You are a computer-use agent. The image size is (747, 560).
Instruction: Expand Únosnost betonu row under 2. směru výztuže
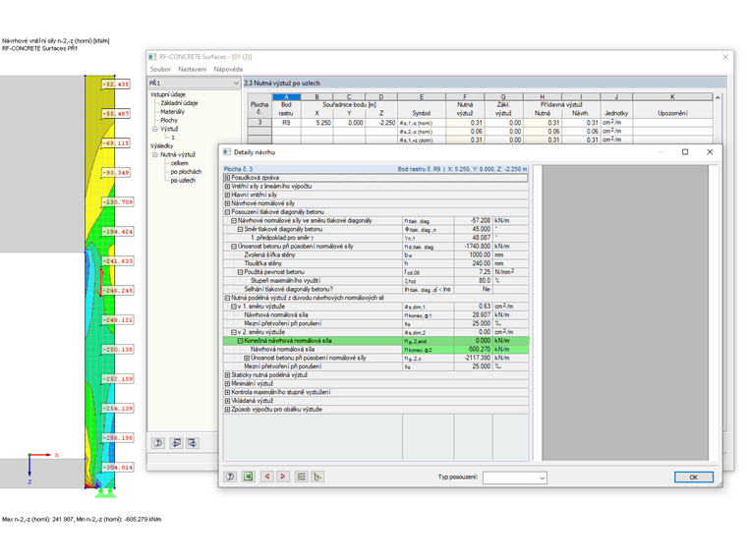pyautogui.click(x=247, y=358)
